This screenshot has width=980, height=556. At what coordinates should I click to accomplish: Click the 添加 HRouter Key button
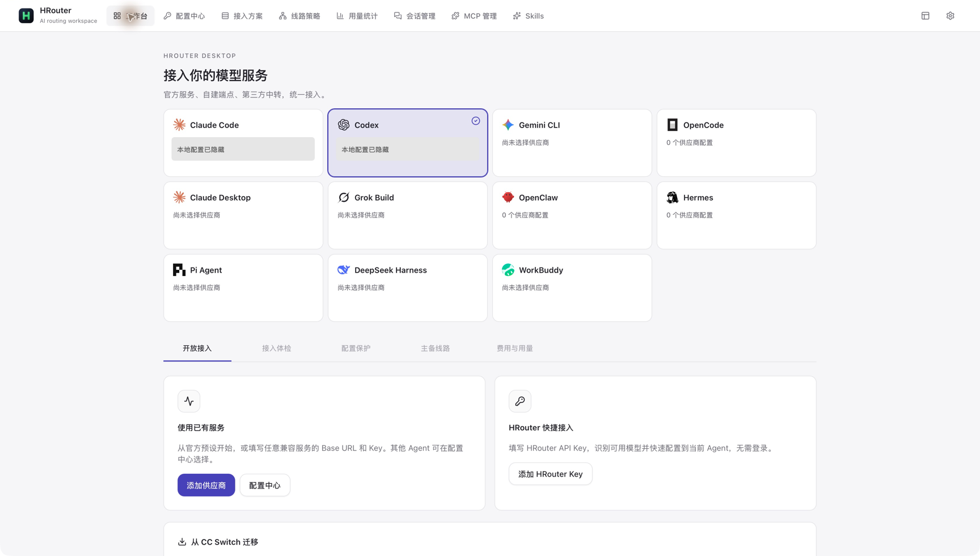click(x=551, y=474)
